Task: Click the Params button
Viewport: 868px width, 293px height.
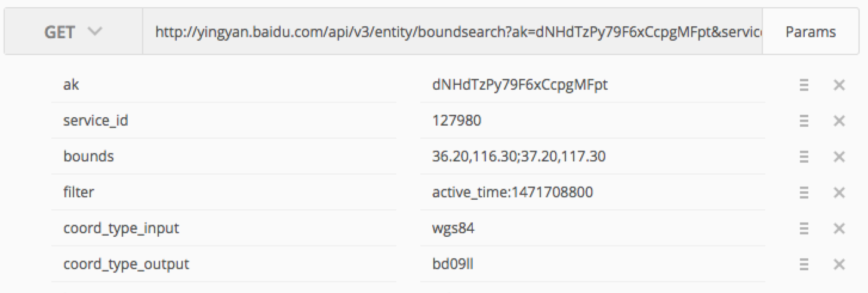Action: (810, 32)
